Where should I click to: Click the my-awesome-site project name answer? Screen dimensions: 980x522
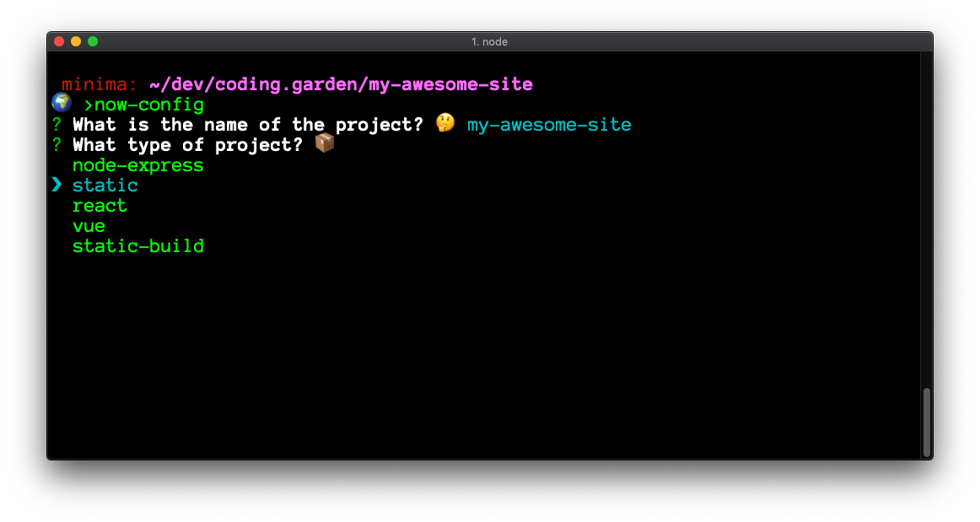click(x=549, y=125)
